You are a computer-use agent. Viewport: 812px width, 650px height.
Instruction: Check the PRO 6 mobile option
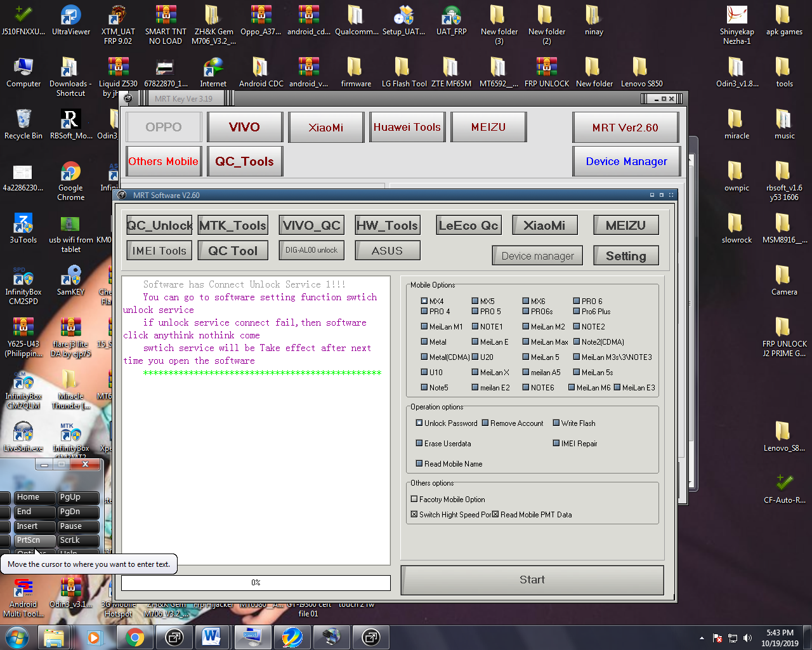[577, 301]
